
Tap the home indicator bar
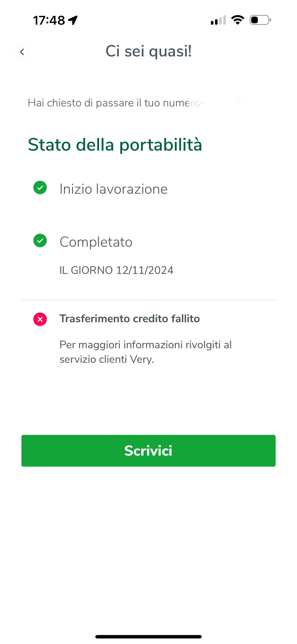(x=148, y=636)
